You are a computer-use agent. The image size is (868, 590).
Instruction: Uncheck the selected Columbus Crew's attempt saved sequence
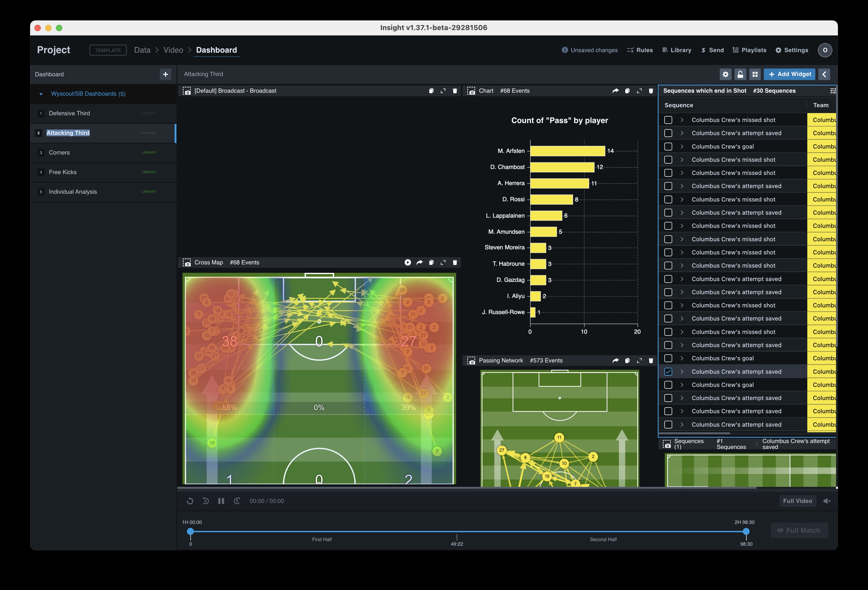point(668,371)
